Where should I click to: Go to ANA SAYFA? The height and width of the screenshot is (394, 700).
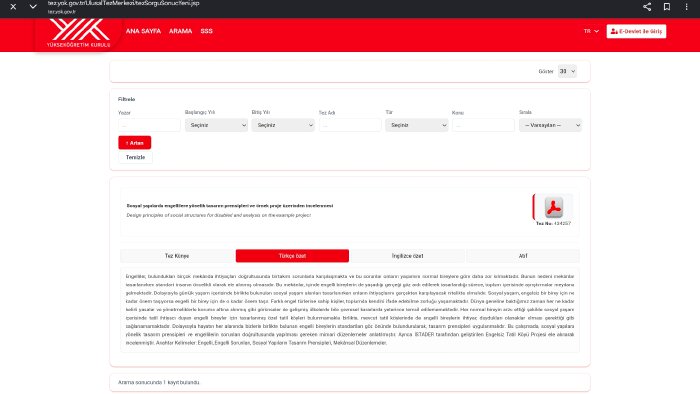click(143, 31)
